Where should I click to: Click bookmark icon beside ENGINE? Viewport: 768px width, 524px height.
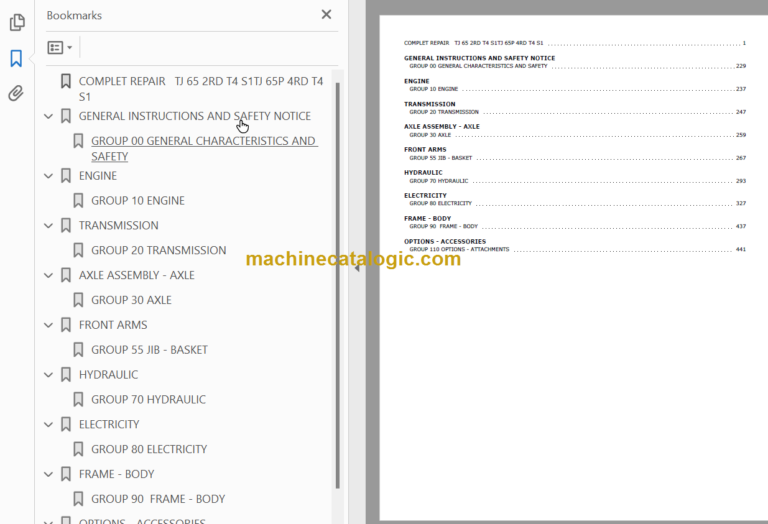[66, 176]
